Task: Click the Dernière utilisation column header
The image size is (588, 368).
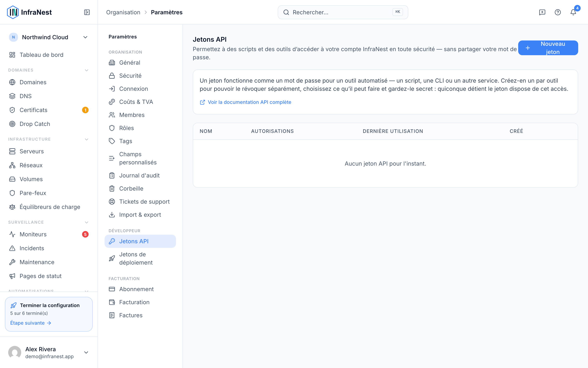Action: click(393, 131)
